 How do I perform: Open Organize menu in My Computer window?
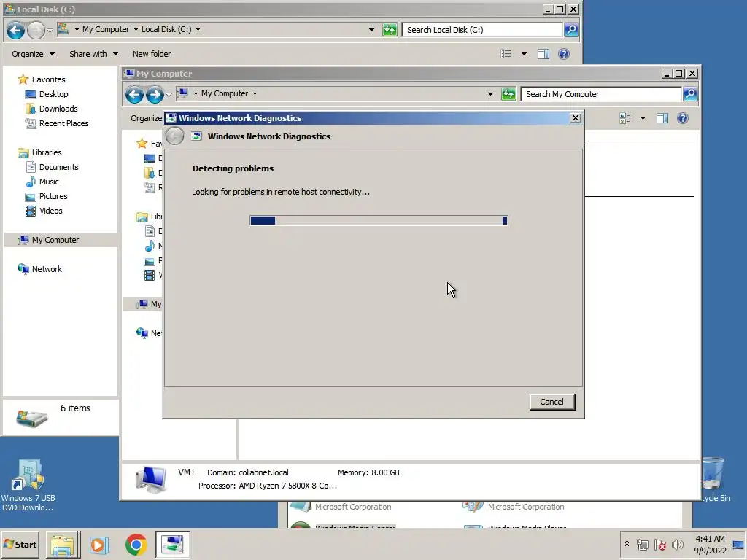click(x=146, y=118)
